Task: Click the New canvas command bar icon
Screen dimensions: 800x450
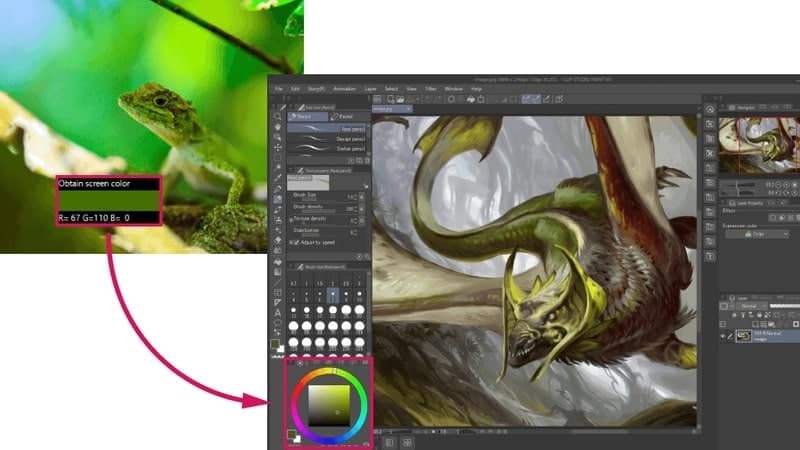Action: pyautogui.click(x=391, y=99)
